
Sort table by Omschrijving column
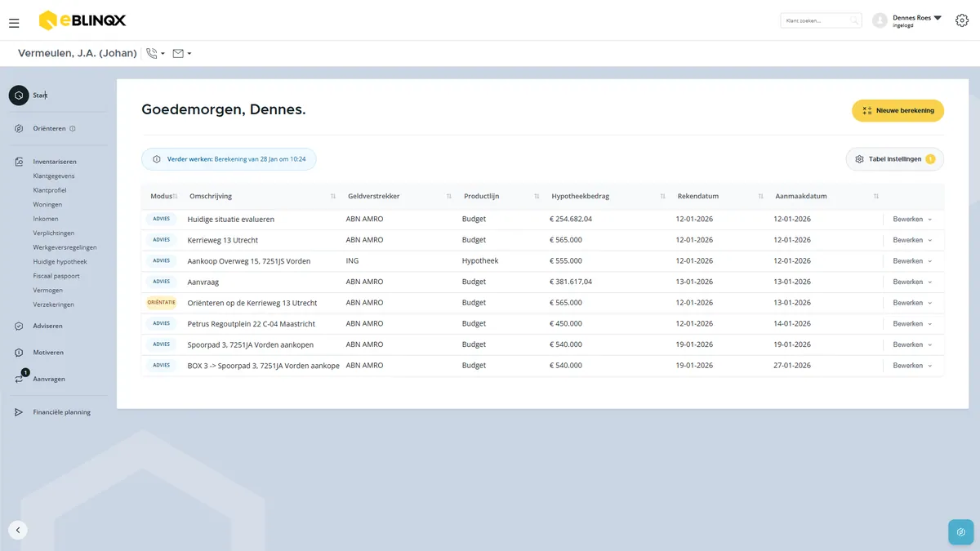[332, 197]
